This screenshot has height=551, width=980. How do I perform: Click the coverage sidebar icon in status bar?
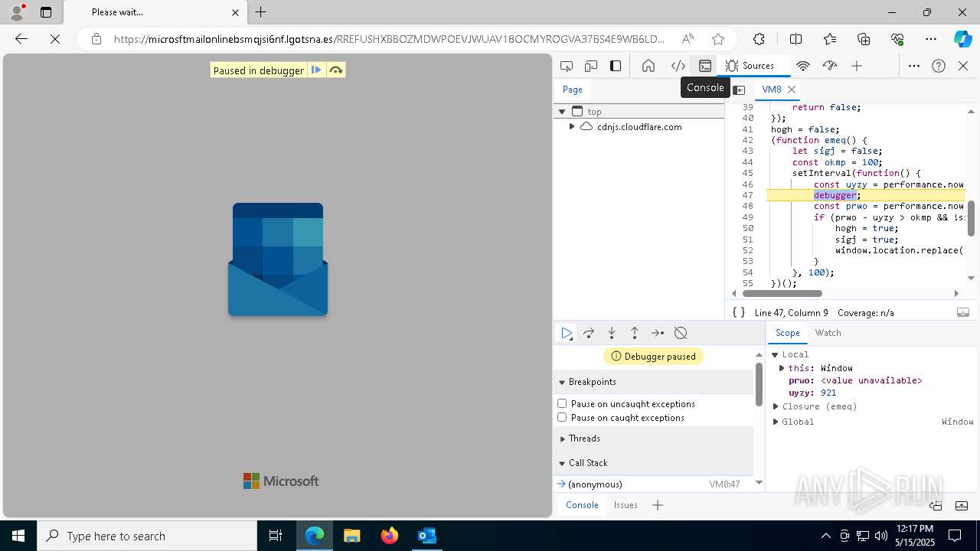(963, 312)
